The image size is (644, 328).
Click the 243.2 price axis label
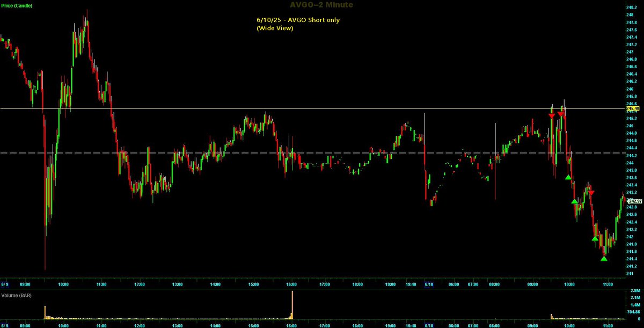[x=632, y=192]
